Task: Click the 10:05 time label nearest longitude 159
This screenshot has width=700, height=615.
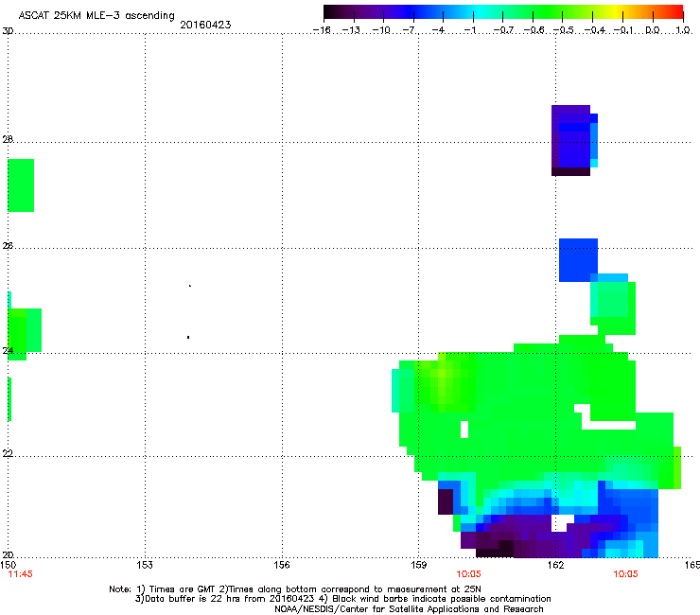Action: pyautogui.click(x=468, y=574)
